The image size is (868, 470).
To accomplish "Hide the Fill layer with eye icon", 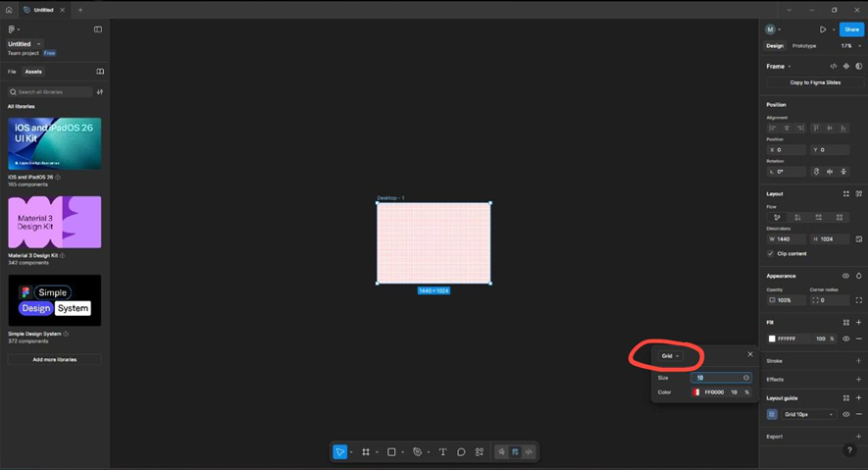I will [x=845, y=339].
